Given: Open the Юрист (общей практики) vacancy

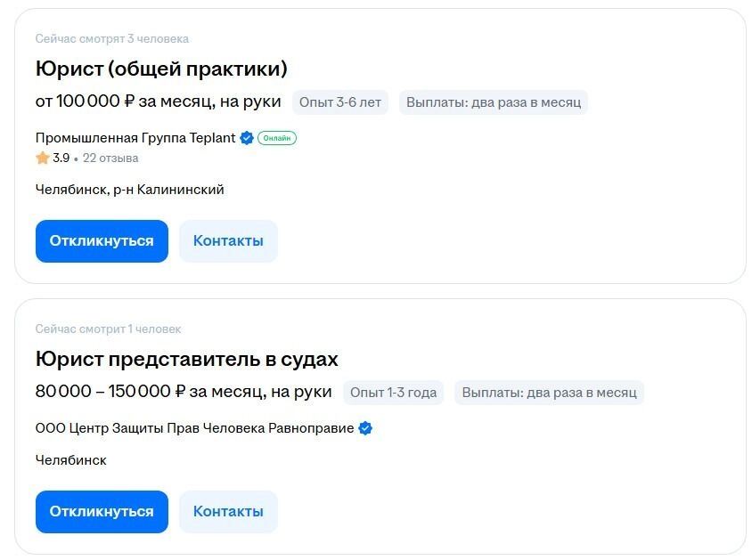Looking at the screenshot, I should 161,69.
